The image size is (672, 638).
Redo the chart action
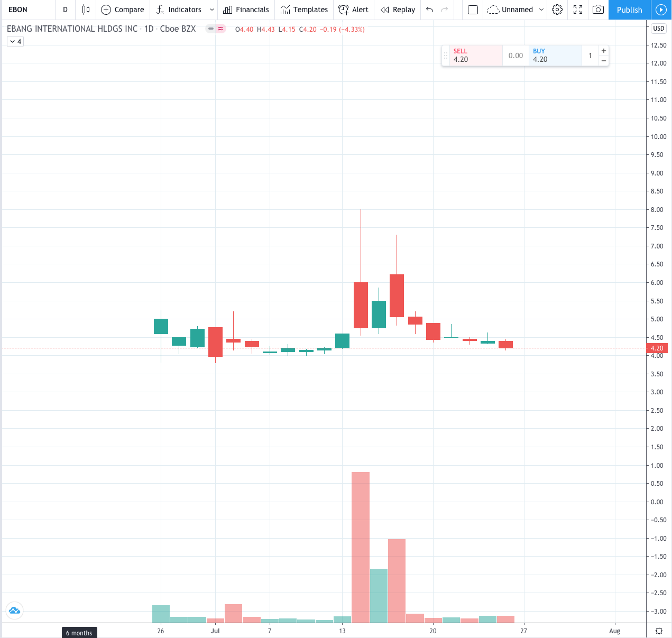coord(444,10)
